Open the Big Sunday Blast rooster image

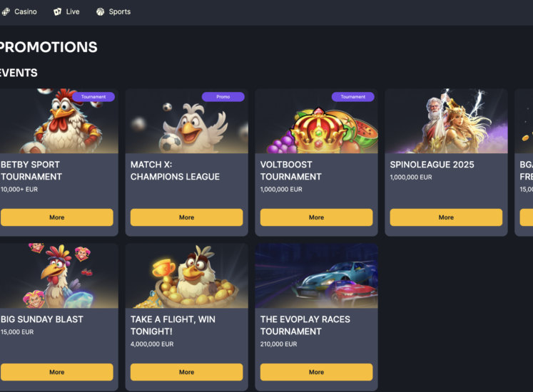pyautogui.click(x=59, y=276)
